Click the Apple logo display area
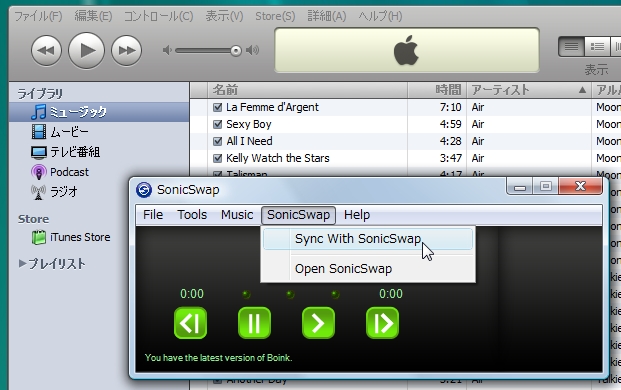Screen dimensions: 621x390 pyautogui.click(x=407, y=50)
